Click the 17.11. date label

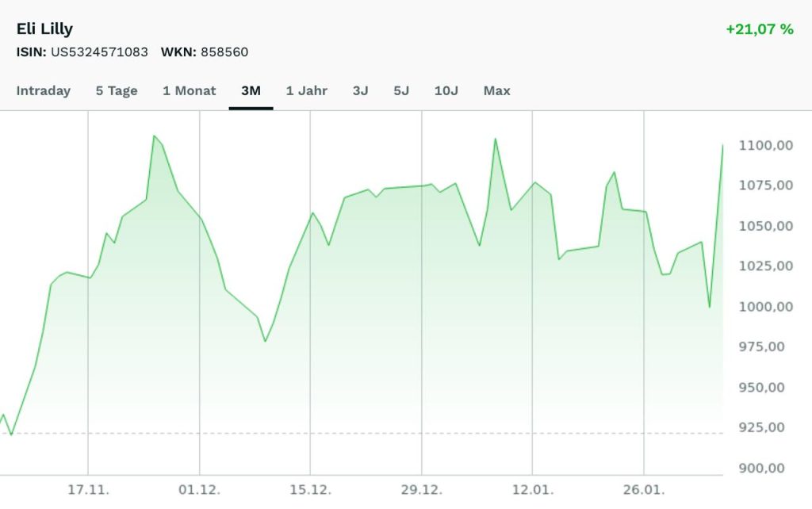[x=89, y=489]
